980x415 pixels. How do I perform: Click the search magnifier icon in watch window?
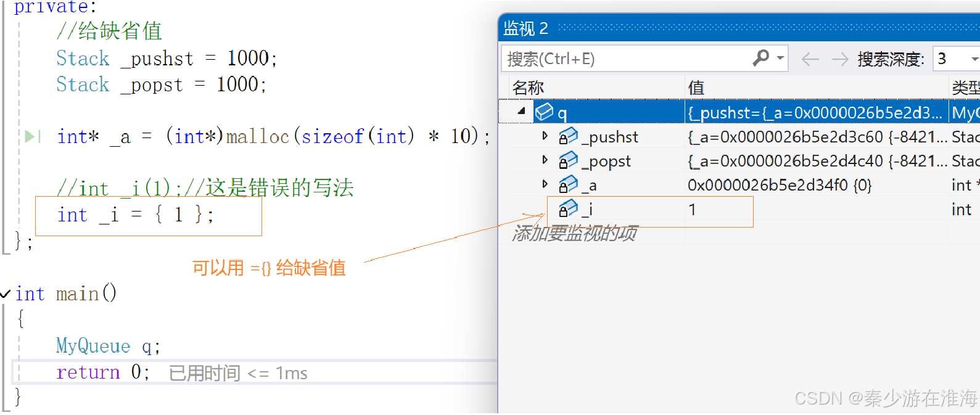[761, 58]
